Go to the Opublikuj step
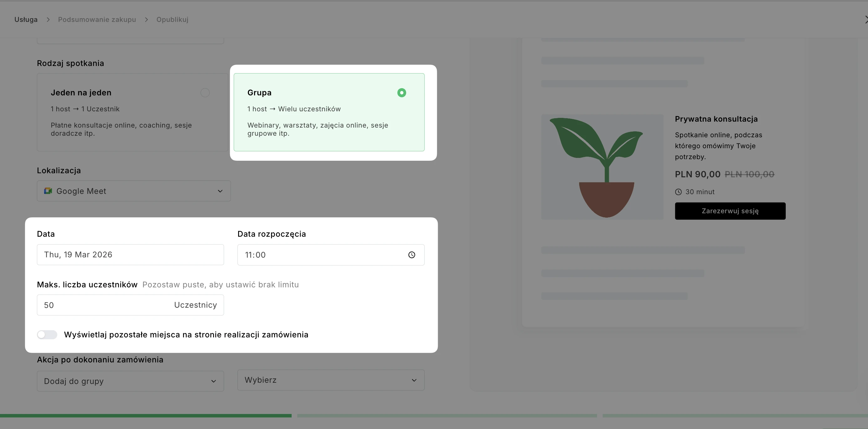The height and width of the screenshot is (429, 868). tap(172, 19)
